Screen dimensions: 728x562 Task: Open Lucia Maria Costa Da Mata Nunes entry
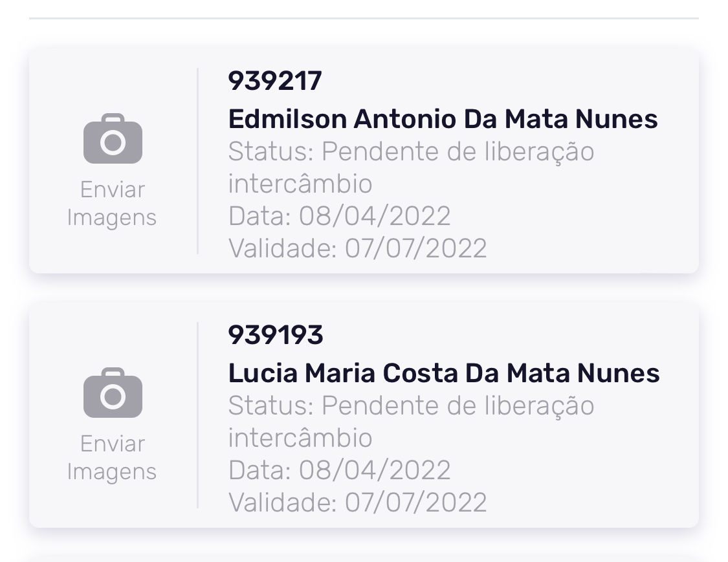point(444,373)
